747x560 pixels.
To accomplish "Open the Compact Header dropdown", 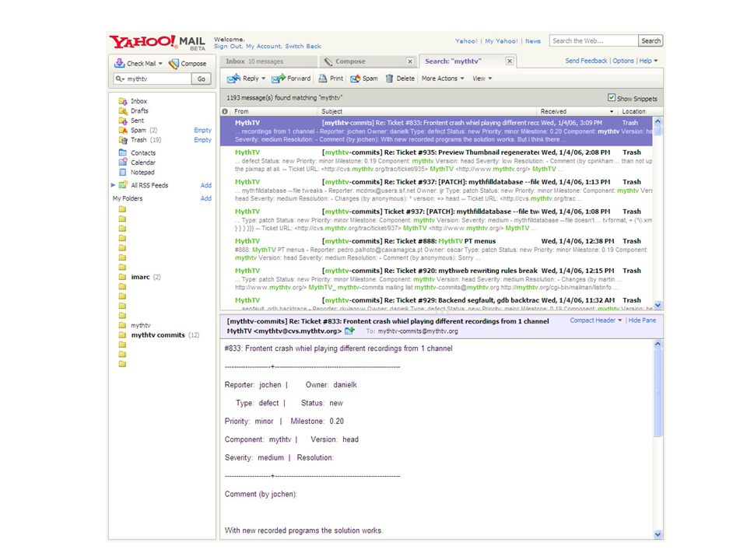I will [x=595, y=320].
